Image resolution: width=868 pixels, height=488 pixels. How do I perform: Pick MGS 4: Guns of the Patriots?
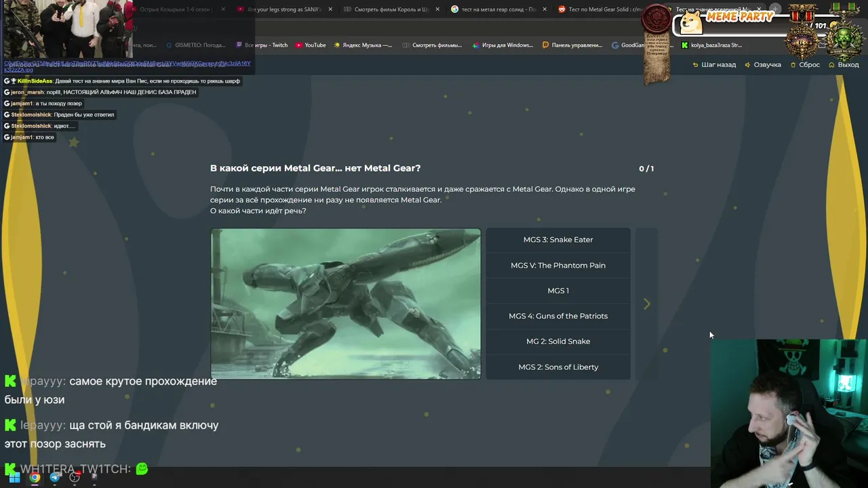[558, 316]
